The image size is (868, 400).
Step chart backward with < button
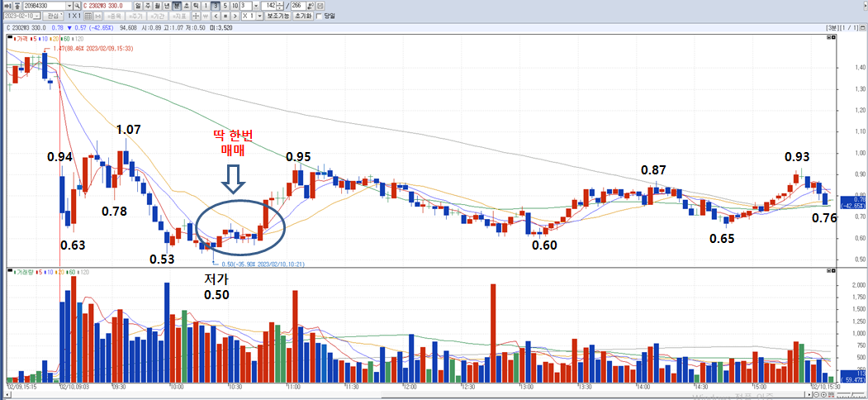216,16
